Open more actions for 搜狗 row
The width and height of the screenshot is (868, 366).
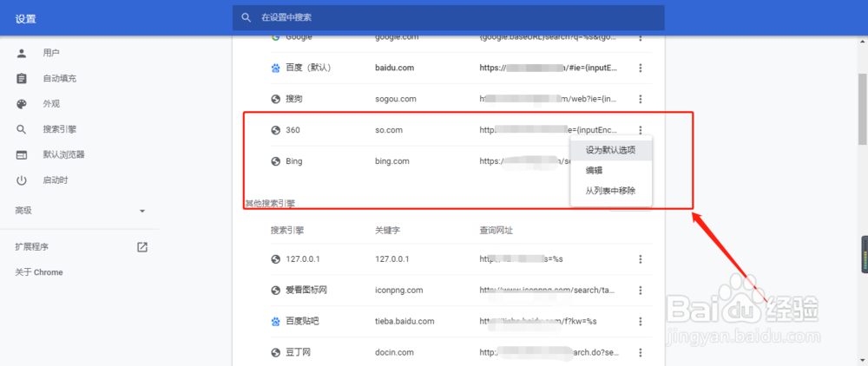pos(641,99)
